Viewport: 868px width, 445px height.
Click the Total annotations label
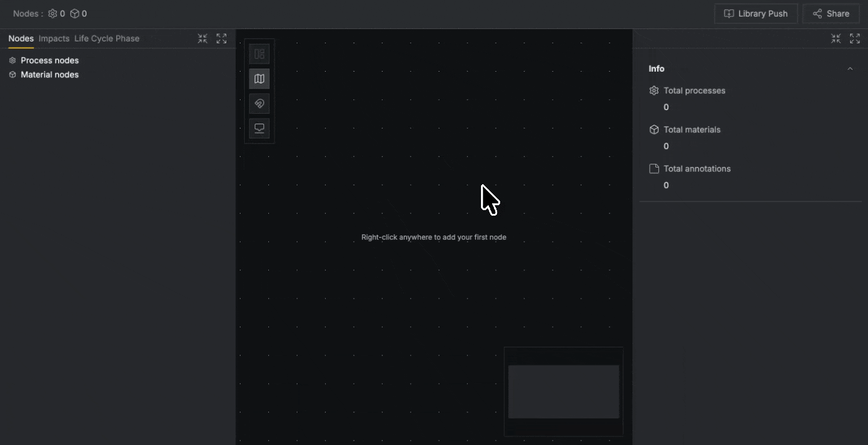(697, 169)
